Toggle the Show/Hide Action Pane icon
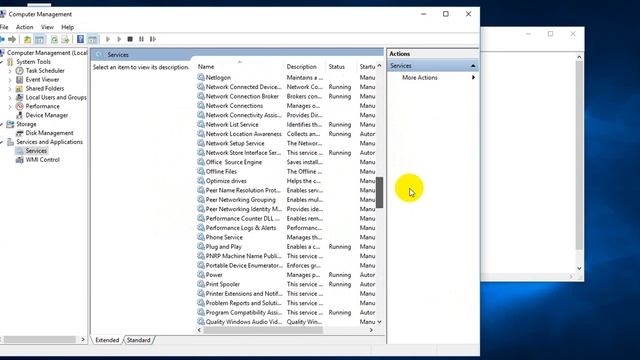640x360 pixels. click(x=93, y=39)
